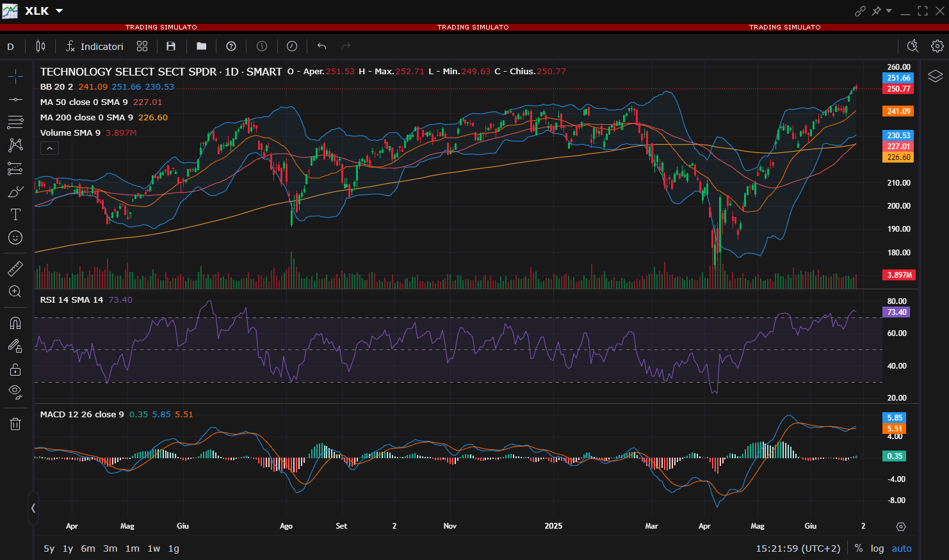Screen dimensions: 949x560
Task: Toggle stay in drawing mode
Action: (15, 346)
